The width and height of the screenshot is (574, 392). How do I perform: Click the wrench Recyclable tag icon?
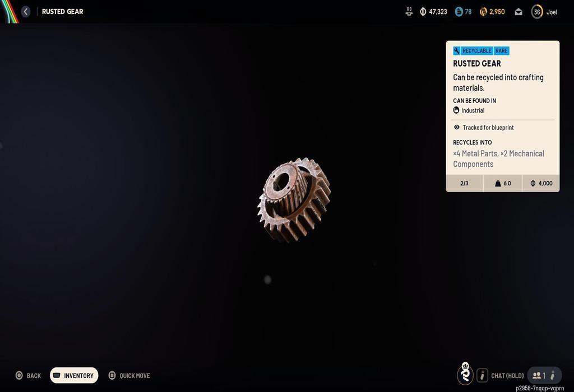(x=457, y=51)
